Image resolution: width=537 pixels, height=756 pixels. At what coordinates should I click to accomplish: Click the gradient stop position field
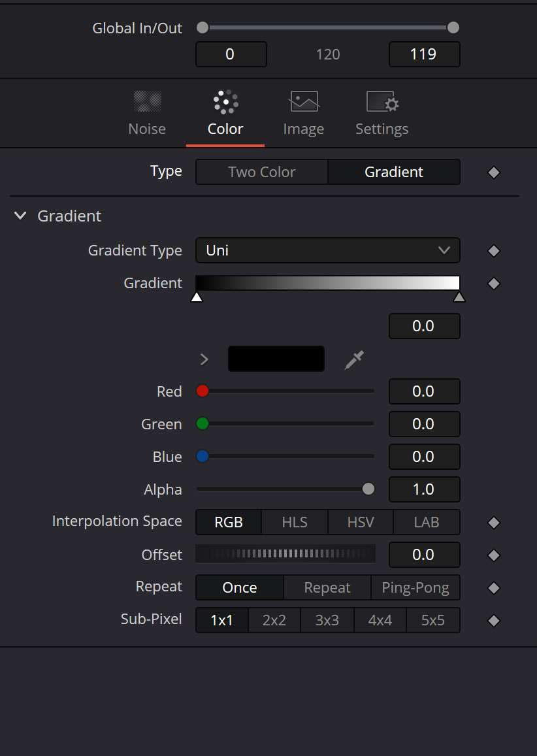[424, 327]
